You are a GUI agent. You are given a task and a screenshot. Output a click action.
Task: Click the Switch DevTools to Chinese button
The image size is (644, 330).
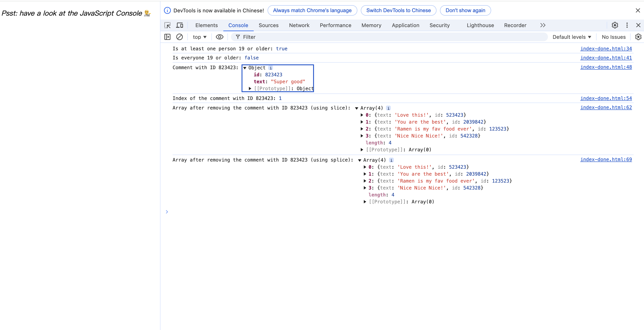(398, 10)
